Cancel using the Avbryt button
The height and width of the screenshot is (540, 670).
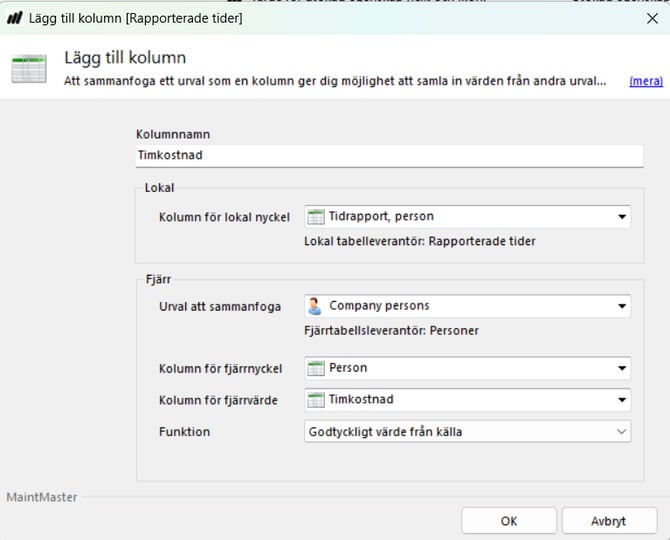608,521
